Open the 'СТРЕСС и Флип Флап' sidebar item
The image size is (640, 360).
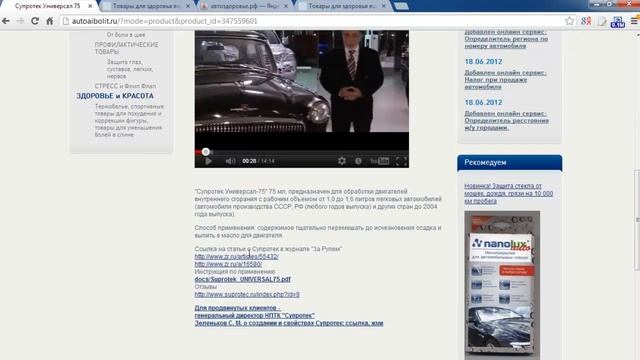click(125, 86)
